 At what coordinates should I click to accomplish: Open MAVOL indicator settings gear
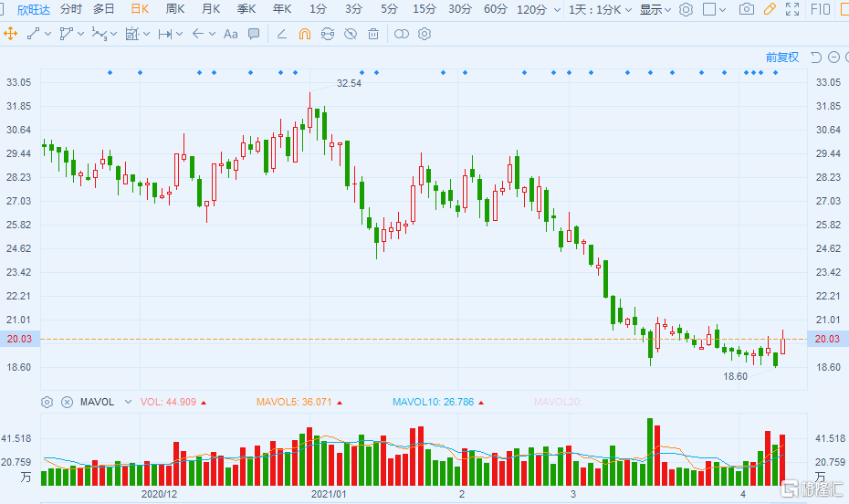pos(47,403)
